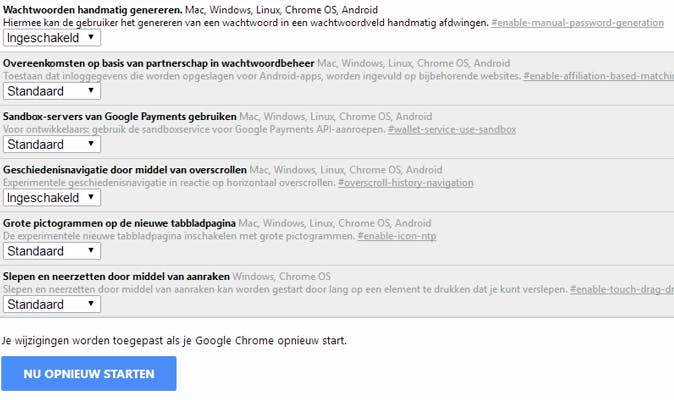674x400 pixels.
Task: Click the Wachtwoorden handmatig genereren title
Action: click(x=91, y=9)
